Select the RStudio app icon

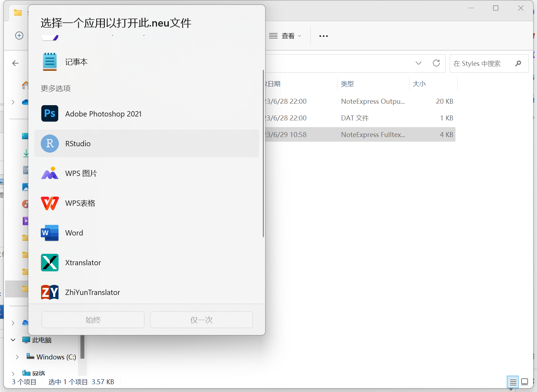click(50, 143)
